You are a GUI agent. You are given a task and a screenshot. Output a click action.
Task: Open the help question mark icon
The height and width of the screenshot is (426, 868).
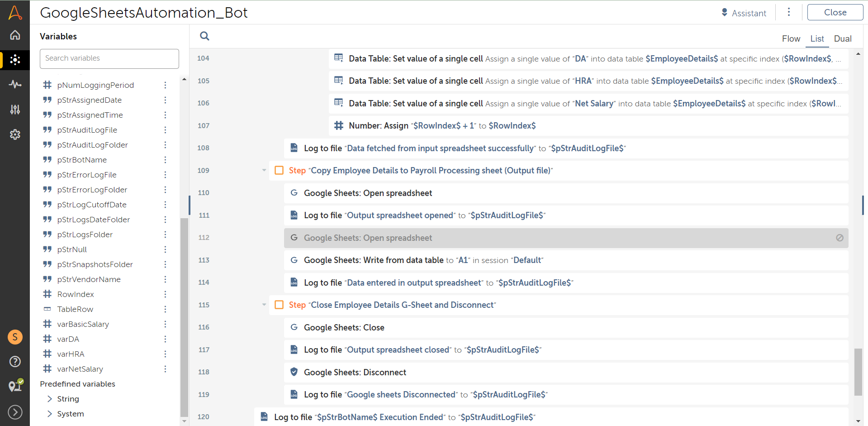click(x=15, y=361)
